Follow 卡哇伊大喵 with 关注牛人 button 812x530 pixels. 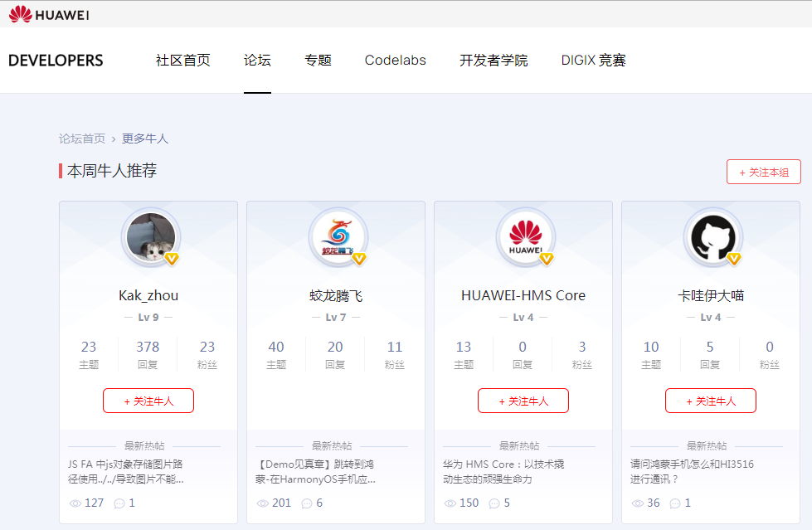(x=711, y=401)
